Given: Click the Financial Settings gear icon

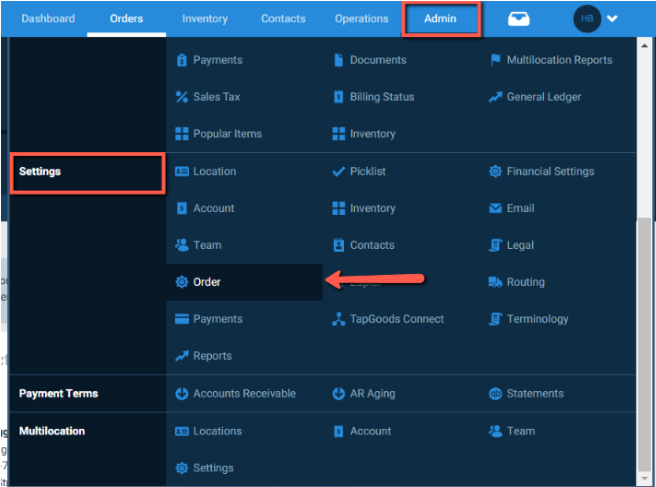Looking at the screenshot, I should tap(495, 171).
